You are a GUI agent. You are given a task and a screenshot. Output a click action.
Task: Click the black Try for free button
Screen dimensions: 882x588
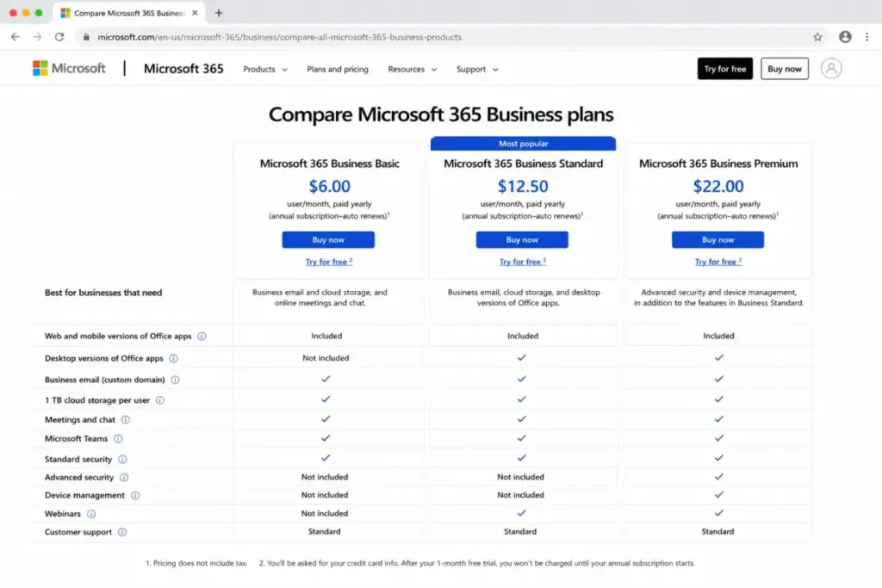(724, 69)
